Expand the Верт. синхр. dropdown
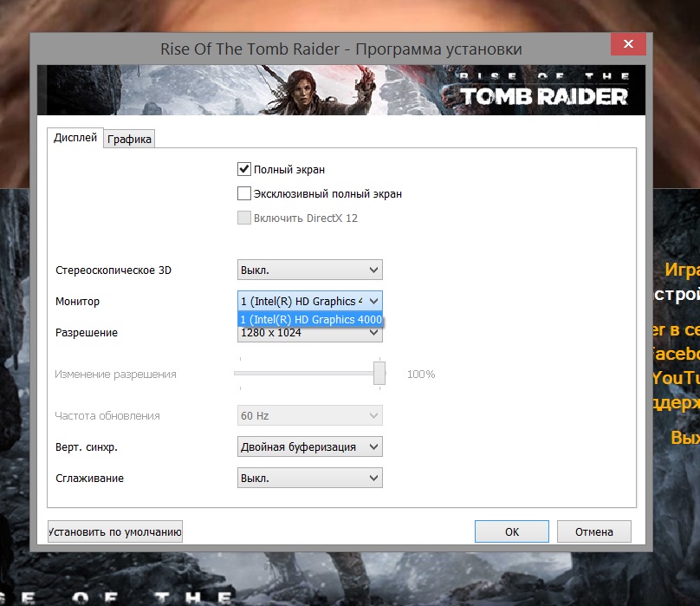 coord(310,446)
